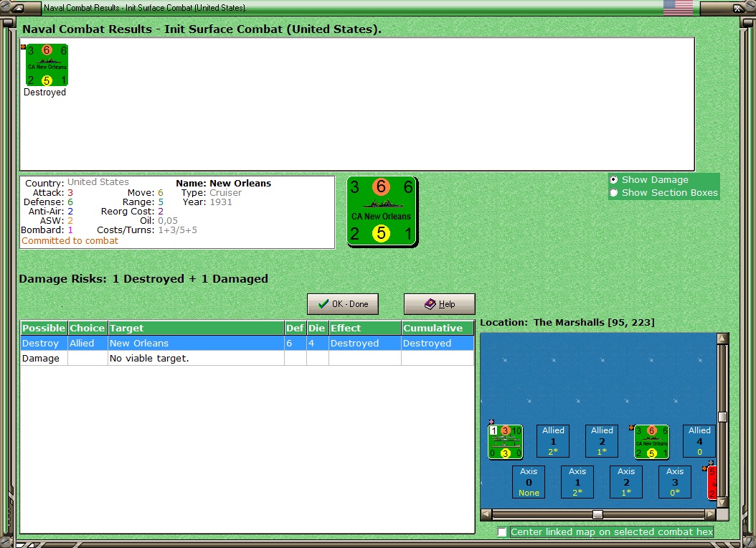Click the map scroll left arrow

point(486,514)
